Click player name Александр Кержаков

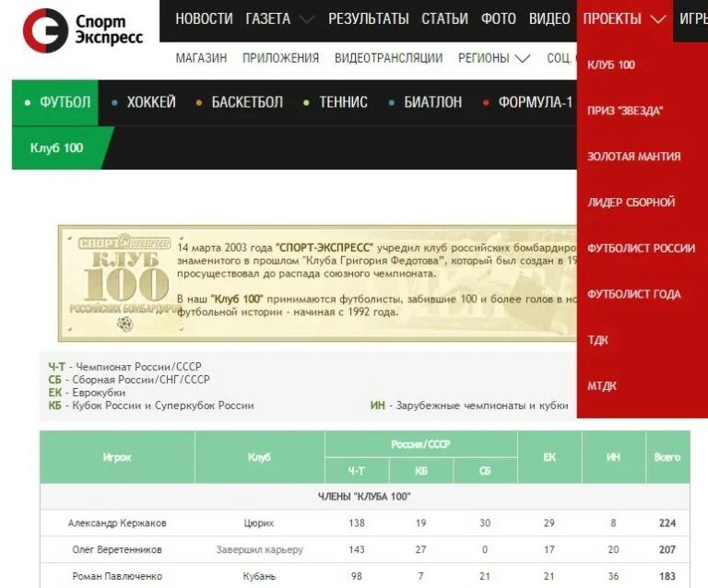click(117, 523)
